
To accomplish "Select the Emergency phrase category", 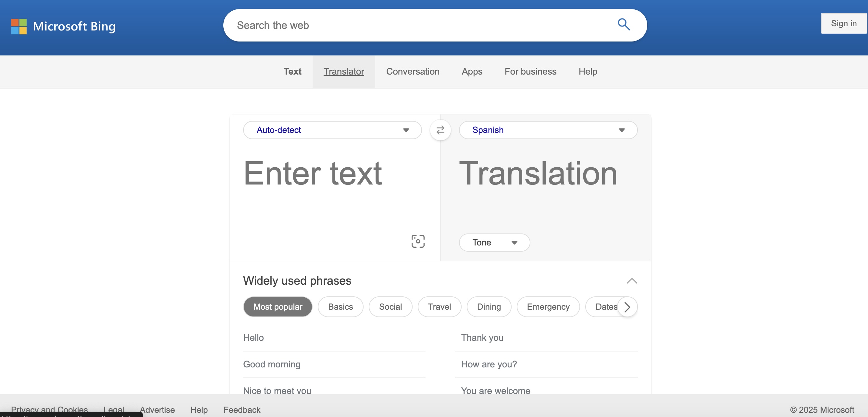I will pyautogui.click(x=548, y=307).
